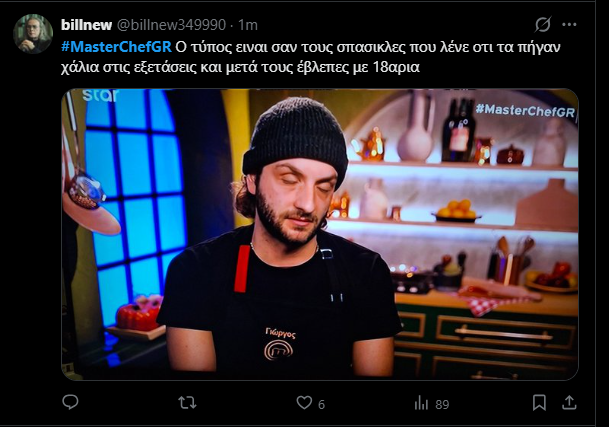Screen dimensions: 609x427
Task: Click the #MasterChefGR watermark inside the image
Action: [x=525, y=110]
